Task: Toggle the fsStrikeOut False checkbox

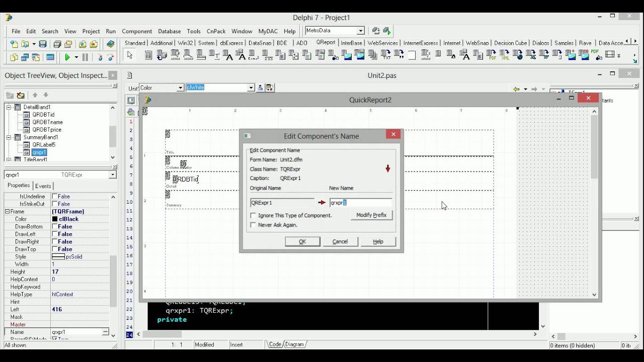Action: pos(54,204)
